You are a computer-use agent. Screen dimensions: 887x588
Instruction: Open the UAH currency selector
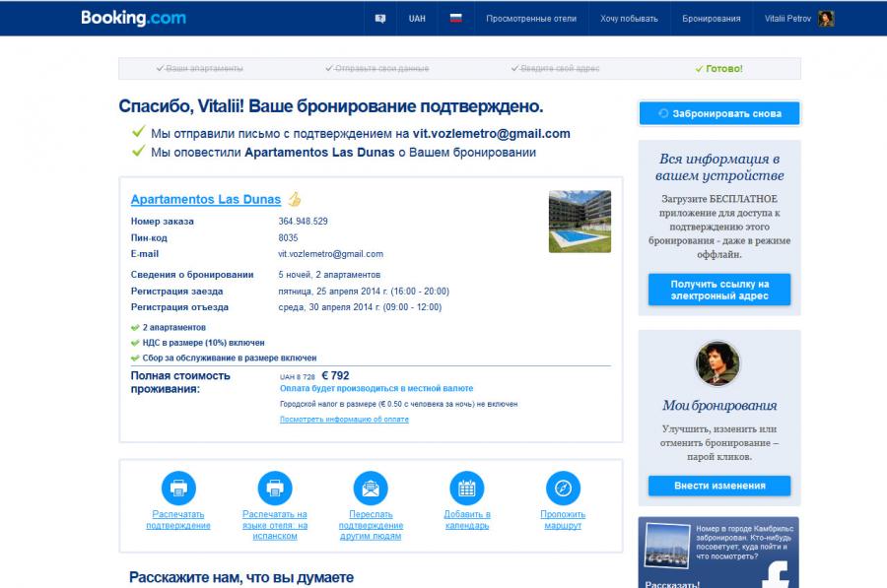(417, 19)
